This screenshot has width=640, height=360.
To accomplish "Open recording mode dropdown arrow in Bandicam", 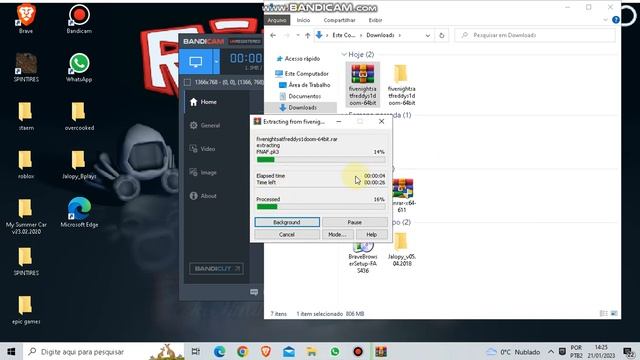I will [216, 62].
